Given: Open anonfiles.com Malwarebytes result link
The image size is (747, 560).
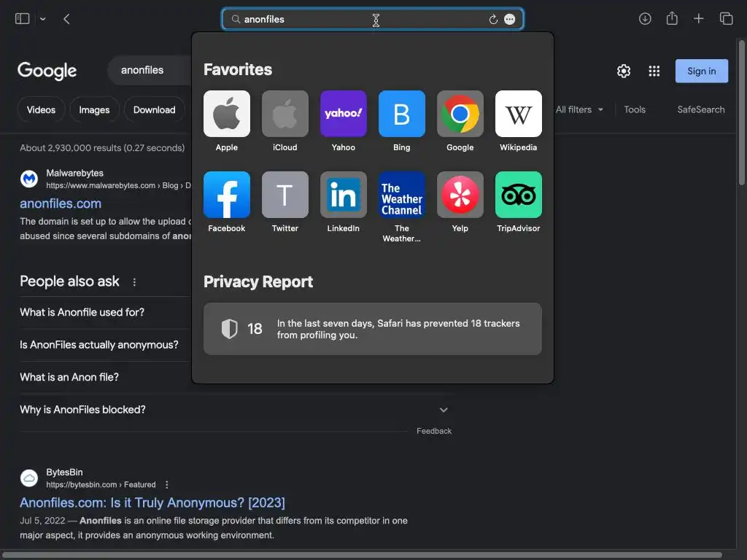Looking at the screenshot, I should (61, 204).
